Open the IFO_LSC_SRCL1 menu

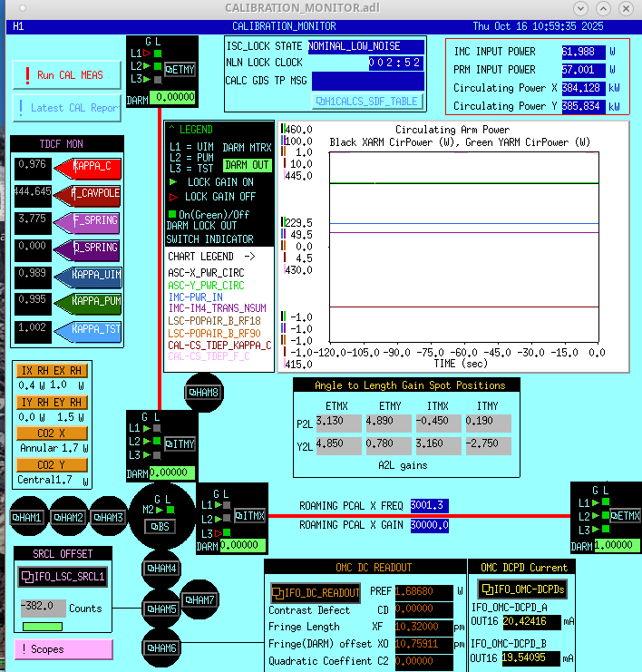click(x=63, y=575)
